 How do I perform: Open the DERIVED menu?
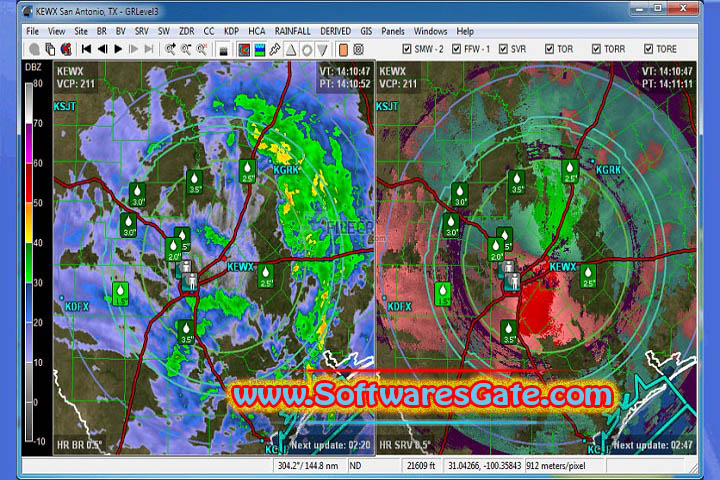click(335, 31)
